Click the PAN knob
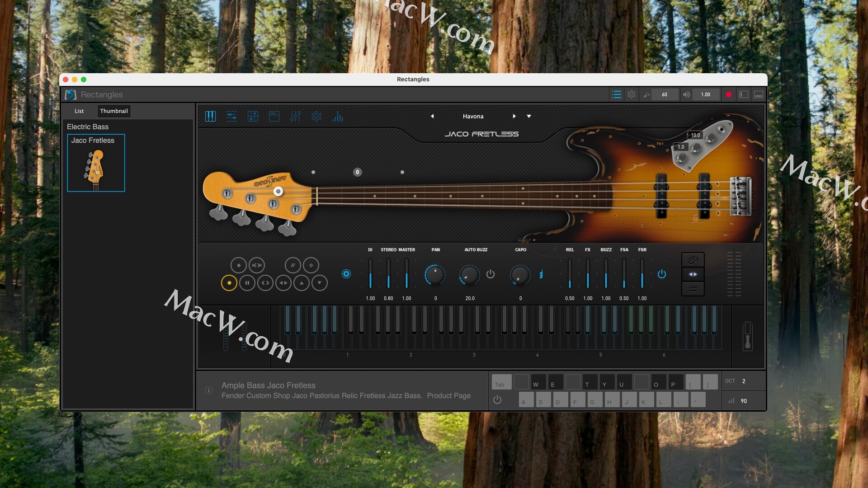This screenshot has height=488, width=868. 435,274
